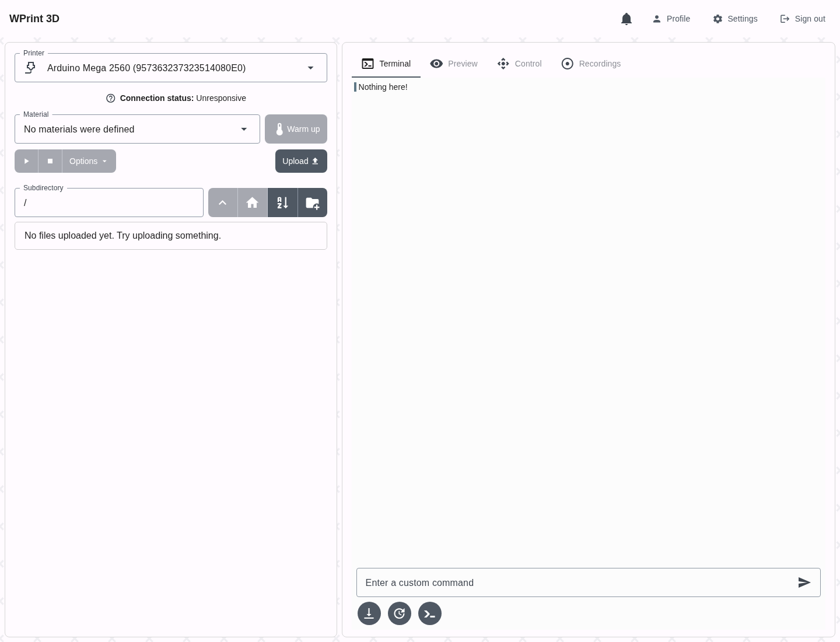Viewport: 840px width, 642px height.
Task: Send the custom command
Action: coord(804,582)
